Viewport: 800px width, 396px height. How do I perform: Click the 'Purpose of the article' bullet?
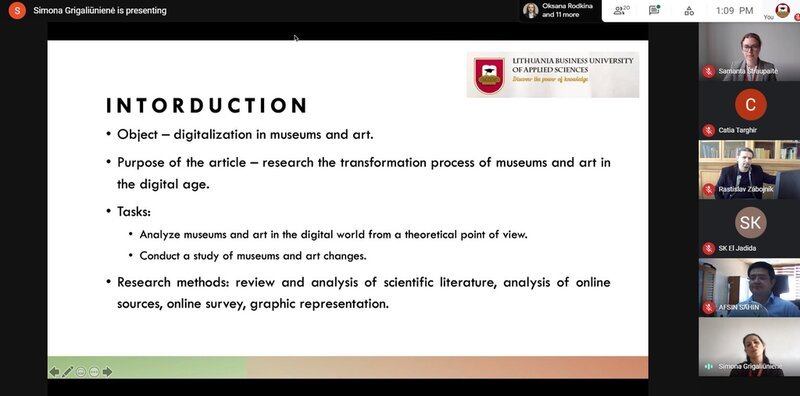pos(363,173)
